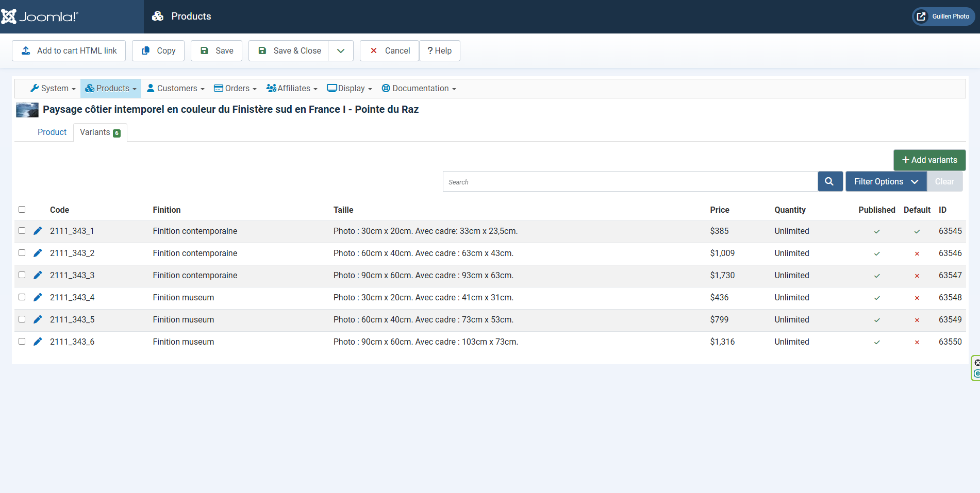This screenshot has width=980, height=493.
Task: Edit variant 2111_343_1 via pencil icon
Action: pos(38,231)
